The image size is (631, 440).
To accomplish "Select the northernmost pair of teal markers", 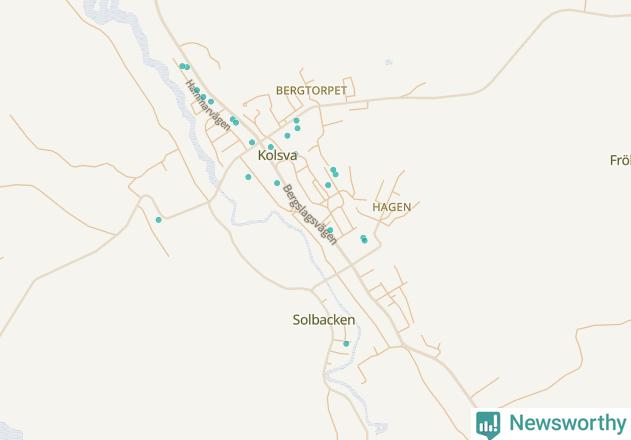I will click(x=184, y=66).
